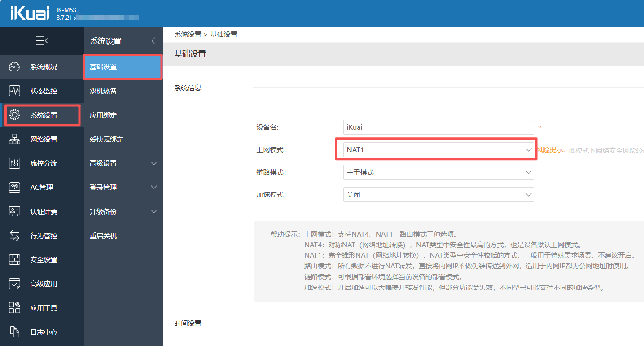The image size is (644, 346).
Task: Click the 流控分流 sliders icon
Action: 15,163
